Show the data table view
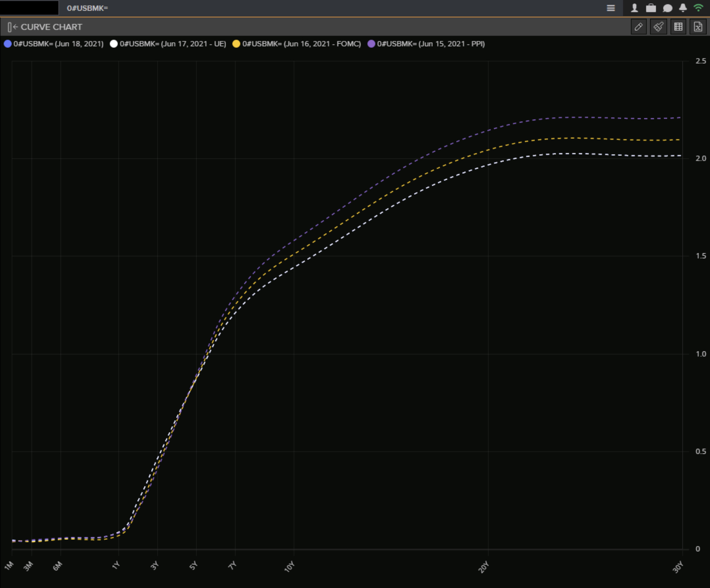The width and height of the screenshot is (710, 588). [x=678, y=27]
